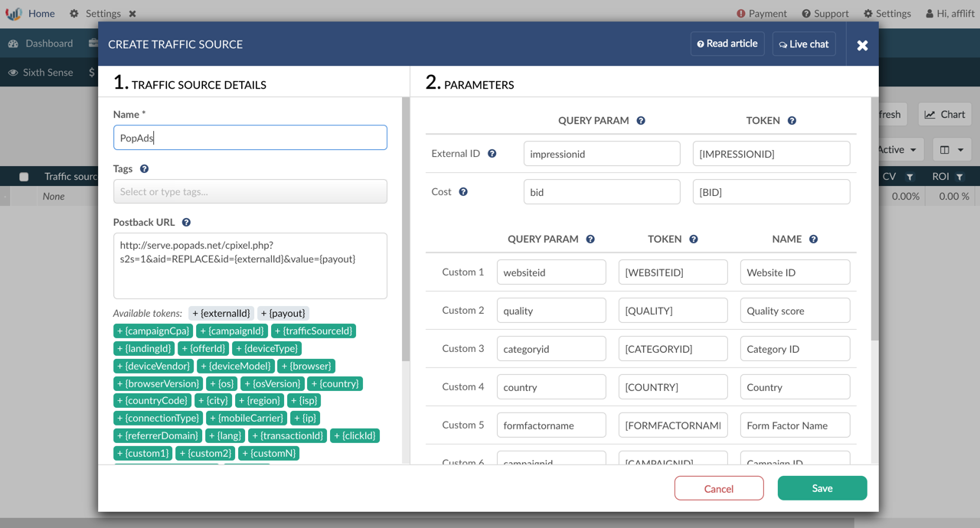This screenshot has width=980, height=528.
Task: Click the help icon beside Postback URL
Action: tap(186, 223)
